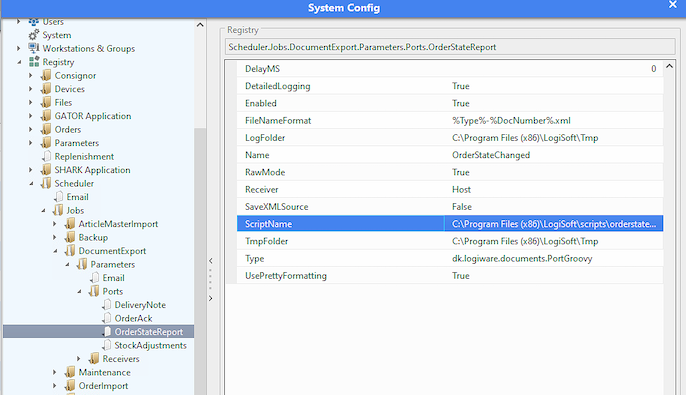
Task: Click the System gear icon
Action: point(34,35)
